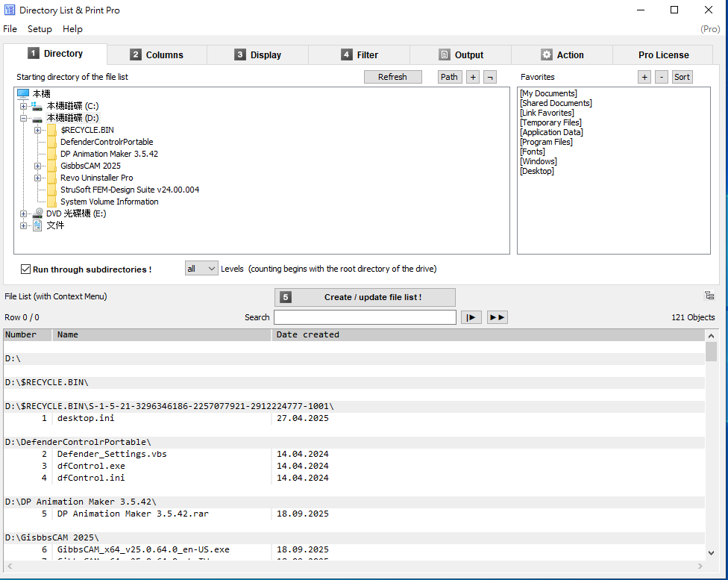Click the Directory List & Print Pro app icon

tap(9, 10)
